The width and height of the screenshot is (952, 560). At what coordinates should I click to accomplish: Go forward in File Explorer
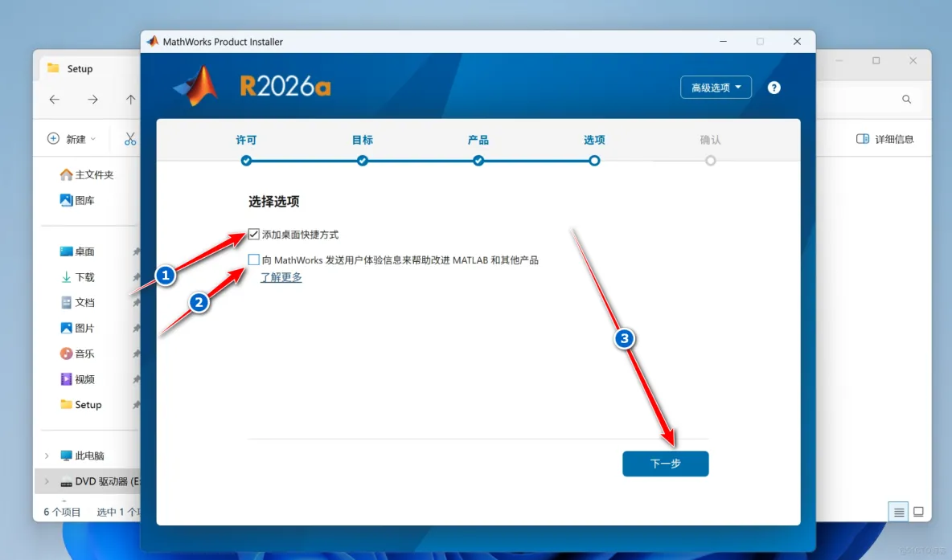coord(92,100)
